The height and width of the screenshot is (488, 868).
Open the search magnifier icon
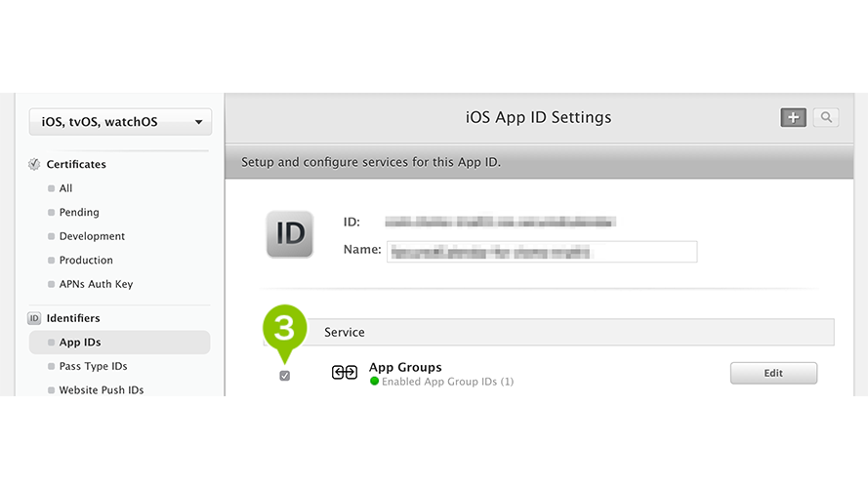coord(826,117)
